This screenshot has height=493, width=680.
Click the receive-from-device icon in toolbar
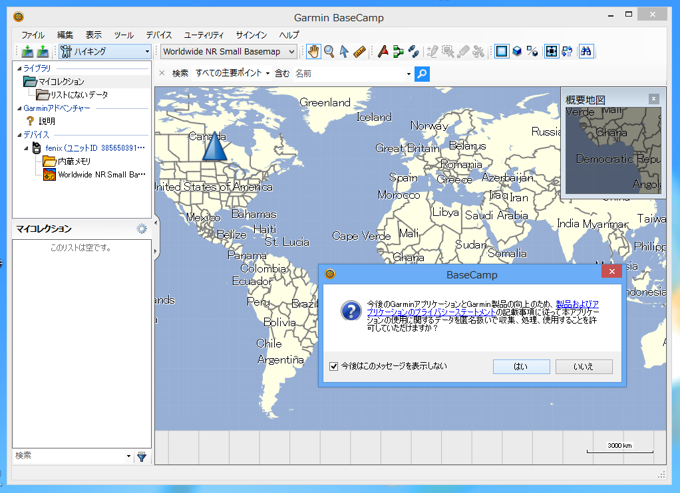[x=42, y=52]
